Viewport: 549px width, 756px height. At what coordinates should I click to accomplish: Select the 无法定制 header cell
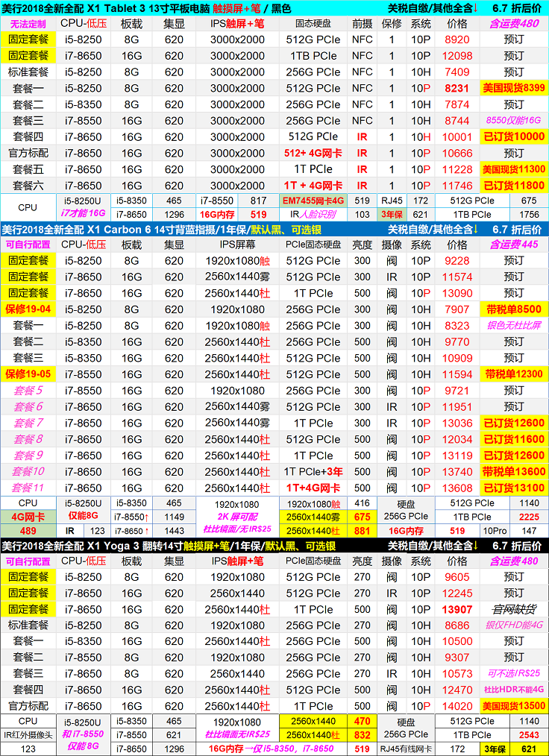[28, 24]
